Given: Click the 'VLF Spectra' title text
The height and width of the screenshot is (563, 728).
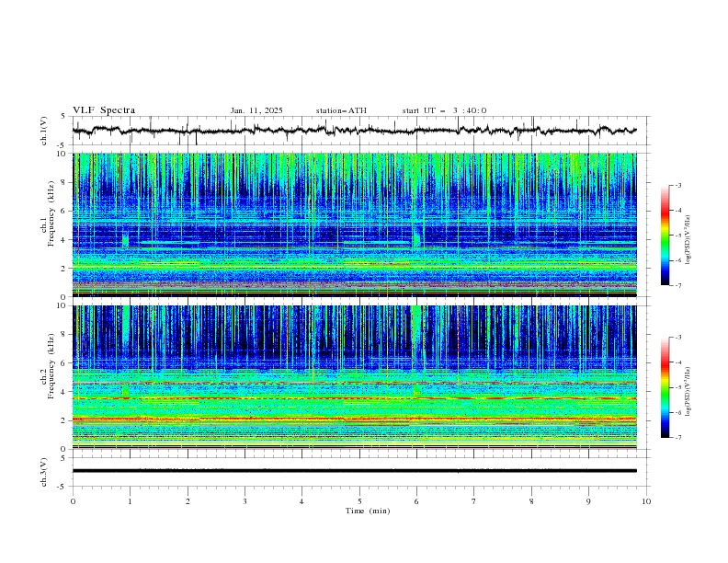Looking at the screenshot, I should 104,110.
